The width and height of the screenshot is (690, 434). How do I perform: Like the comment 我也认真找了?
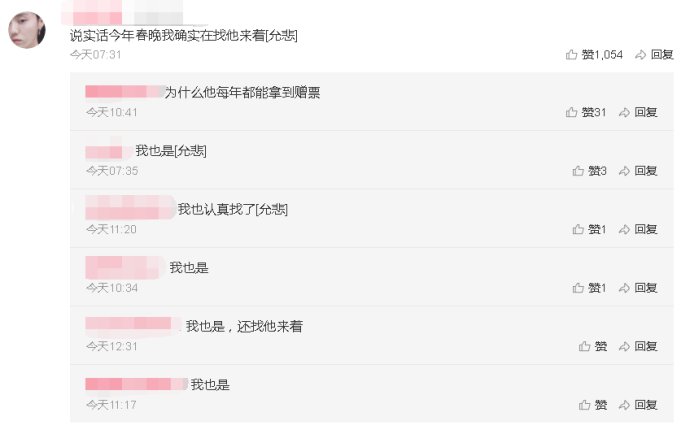(x=589, y=229)
